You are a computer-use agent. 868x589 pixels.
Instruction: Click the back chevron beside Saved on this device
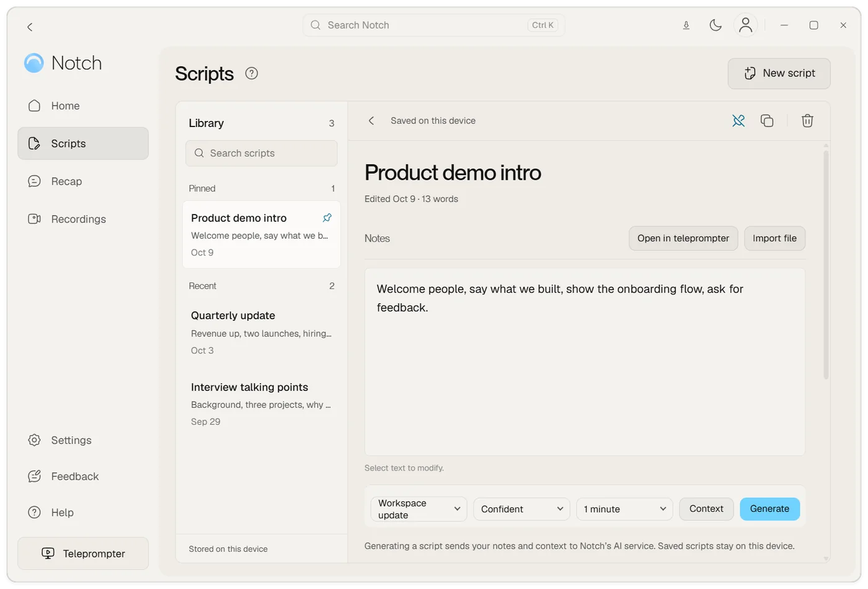tap(371, 121)
